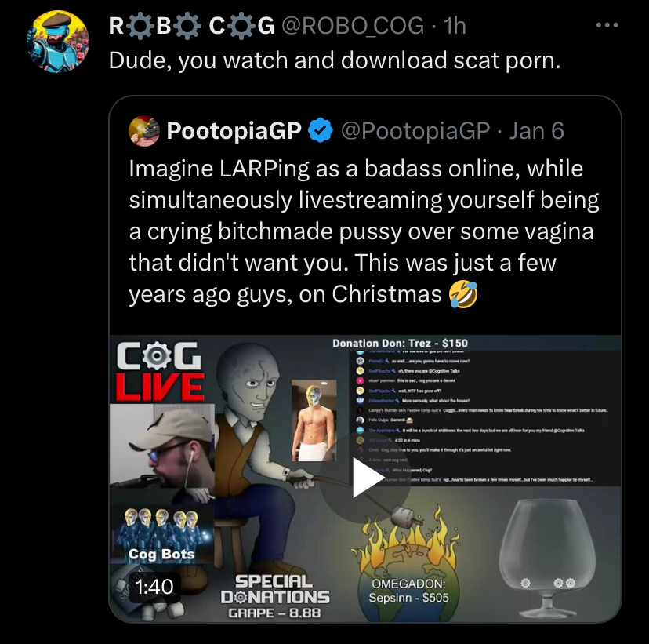This screenshot has width=649, height=644.
Task: Open the Jan 6 date of quoted tweet
Action: [536, 131]
